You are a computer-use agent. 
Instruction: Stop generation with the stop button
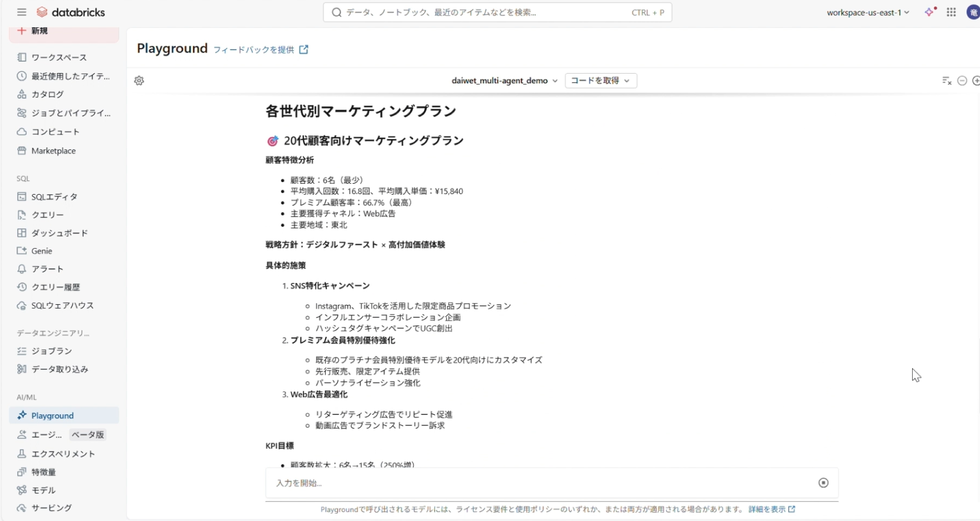tap(823, 483)
